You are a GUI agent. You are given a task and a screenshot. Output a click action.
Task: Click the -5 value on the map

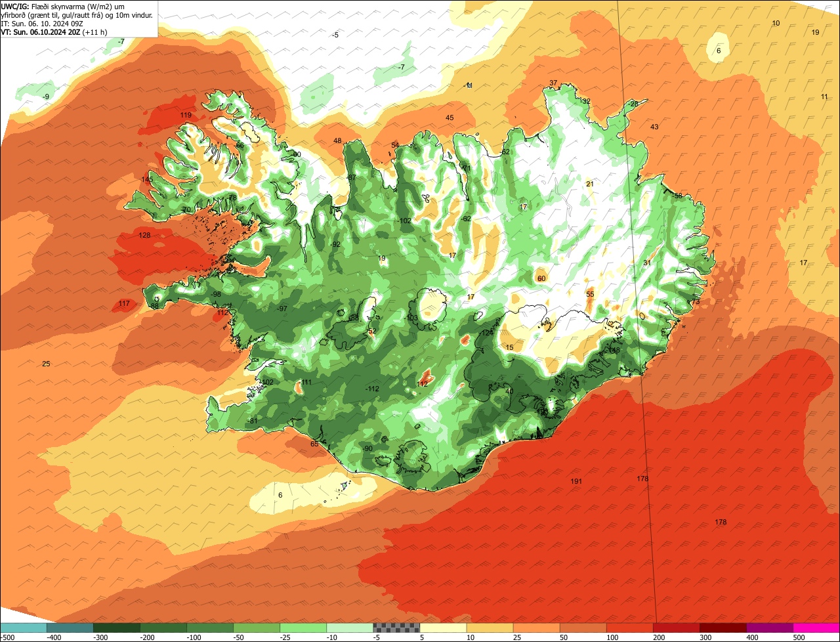pos(335,35)
